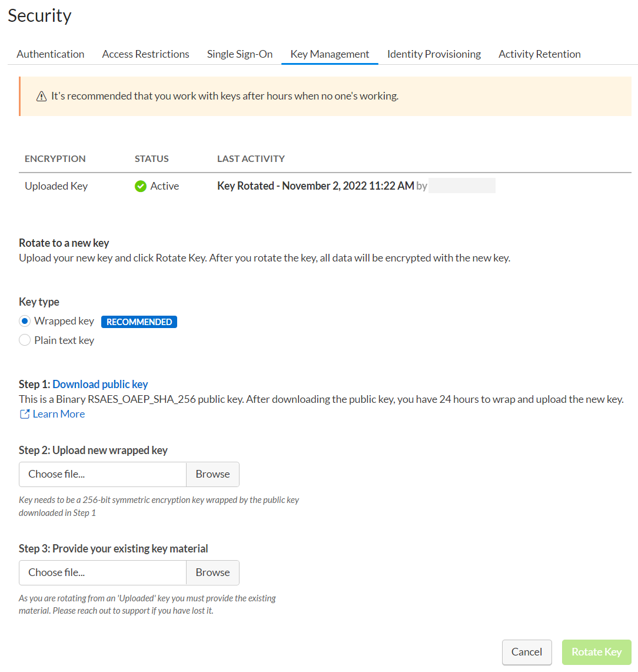The width and height of the screenshot is (638, 672).
Task: Browse for the new wrapped key file
Action: coord(212,474)
